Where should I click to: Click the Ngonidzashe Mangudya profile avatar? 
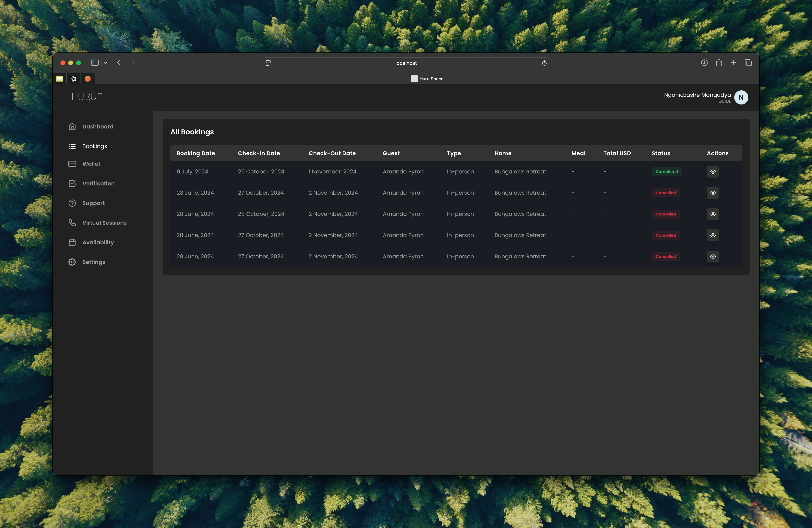click(741, 97)
